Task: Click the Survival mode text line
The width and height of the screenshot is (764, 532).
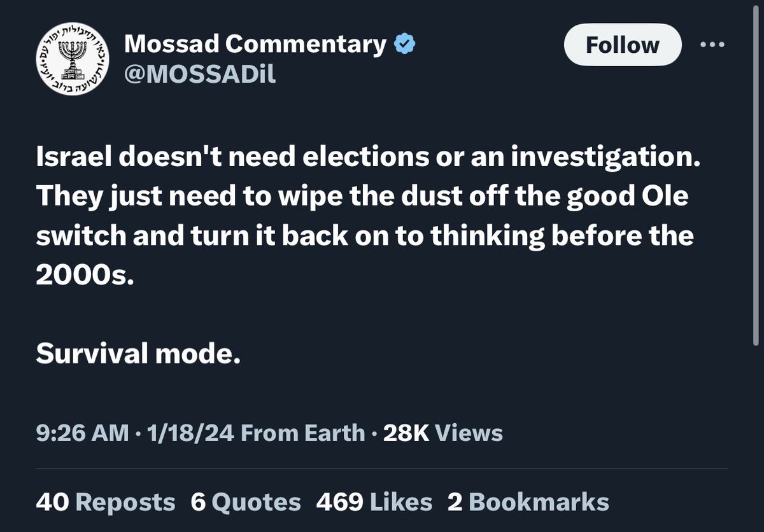Action: [138, 354]
